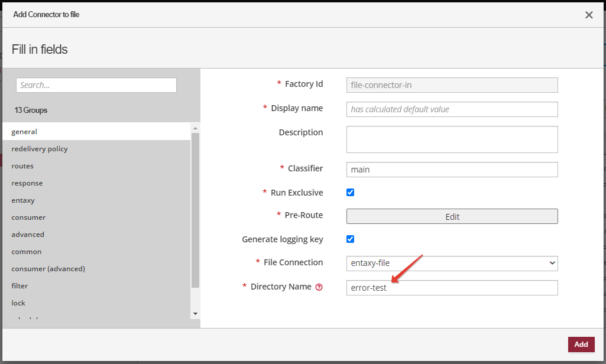Open the File Connection dropdown
The height and width of the screenshot is (364, 606).
[x=452, y=263]
